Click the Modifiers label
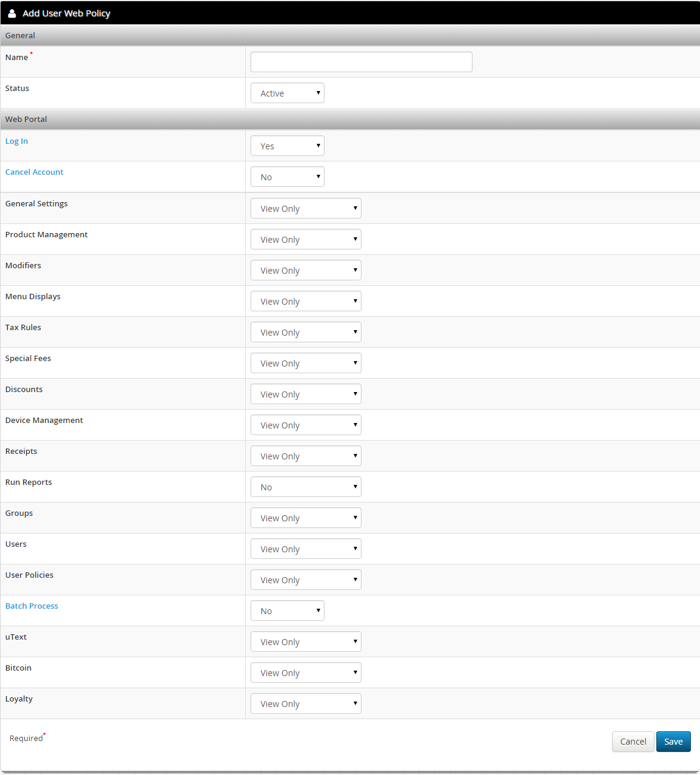Image resolution: width=700 pixels, height=775 pixels. 23,266
